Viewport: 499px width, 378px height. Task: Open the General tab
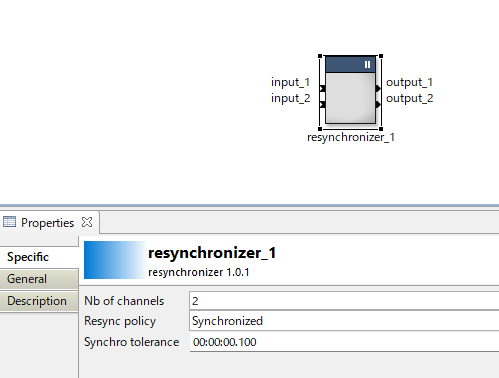coord(39,279)
